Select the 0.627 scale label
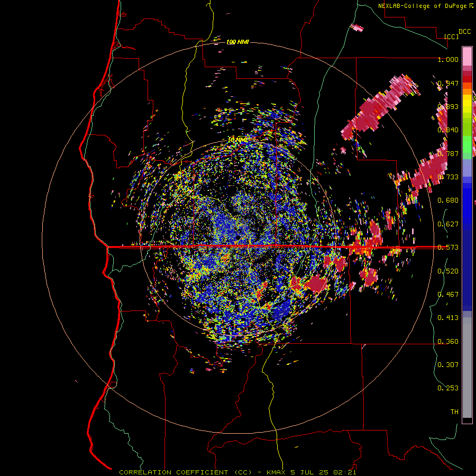This screenshot has height=476, width=476. (448, 224)
